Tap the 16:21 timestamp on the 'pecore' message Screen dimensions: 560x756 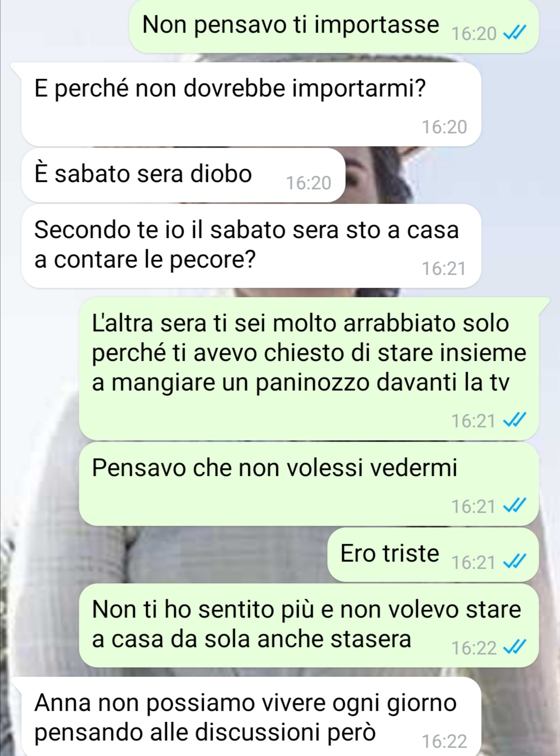point(444,269)
